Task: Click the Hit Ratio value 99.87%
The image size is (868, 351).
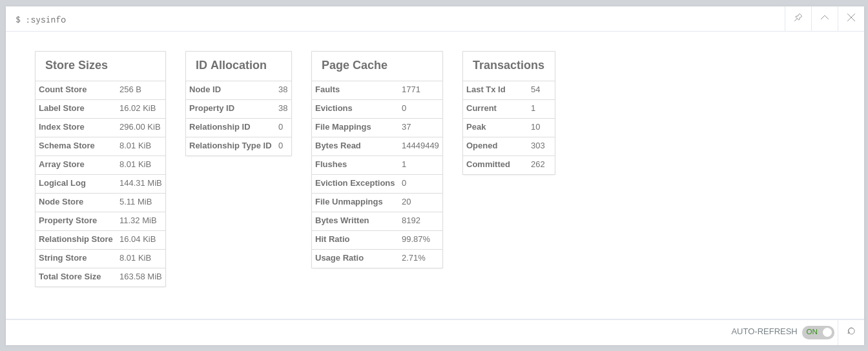Action: tap(416, 239)
